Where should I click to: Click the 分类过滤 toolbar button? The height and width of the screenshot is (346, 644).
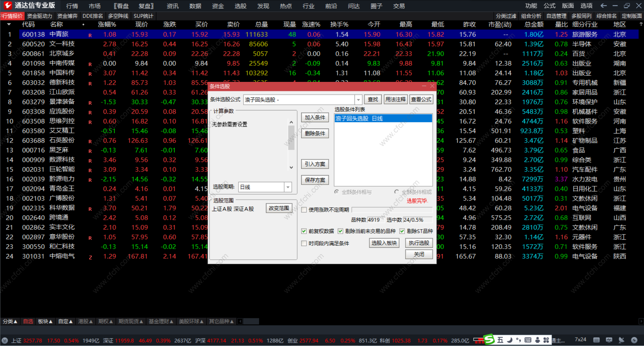click(x=506, y=16)
